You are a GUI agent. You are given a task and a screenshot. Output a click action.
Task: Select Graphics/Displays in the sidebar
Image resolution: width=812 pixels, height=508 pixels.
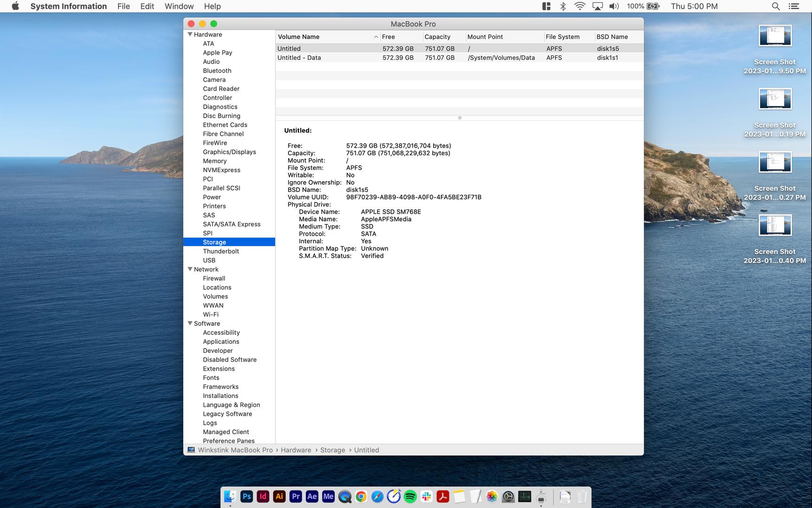point(229,152)
